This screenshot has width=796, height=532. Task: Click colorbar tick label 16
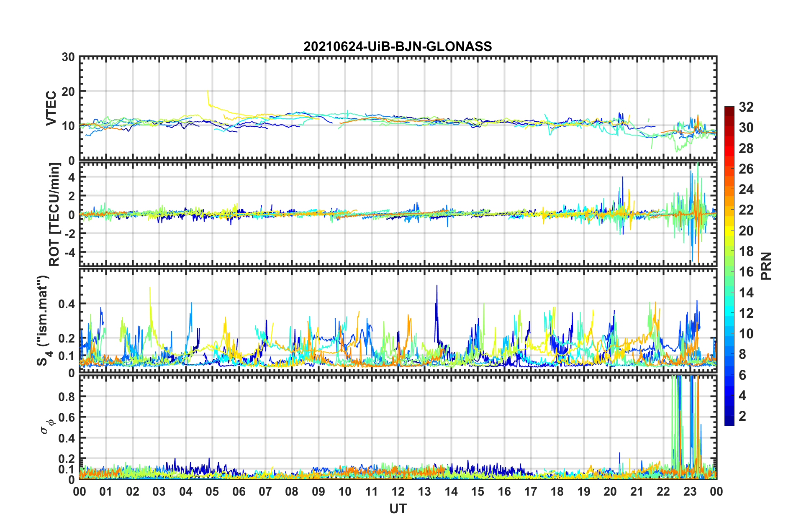pos(746,272)
